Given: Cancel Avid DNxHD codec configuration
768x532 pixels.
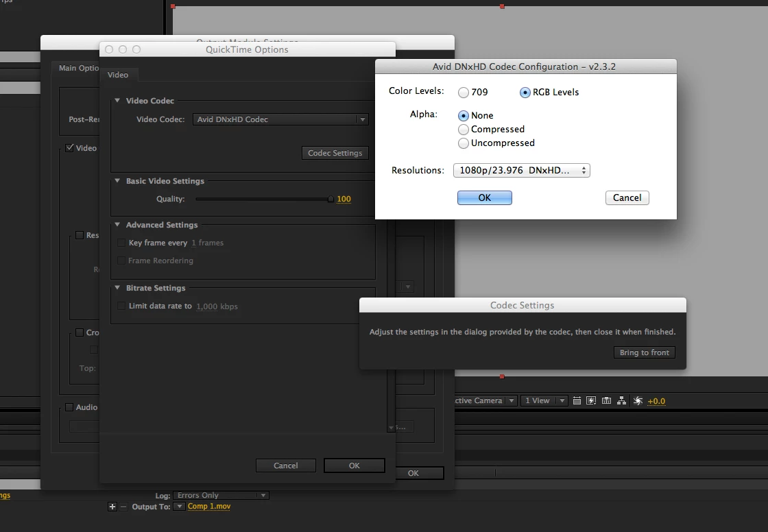Looking at the screenshot, I should (x=627, y=198).
